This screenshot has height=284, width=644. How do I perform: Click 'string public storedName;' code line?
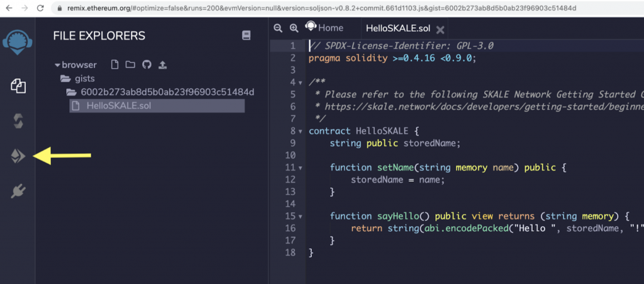pyautogui.click(x=396, y=144)
